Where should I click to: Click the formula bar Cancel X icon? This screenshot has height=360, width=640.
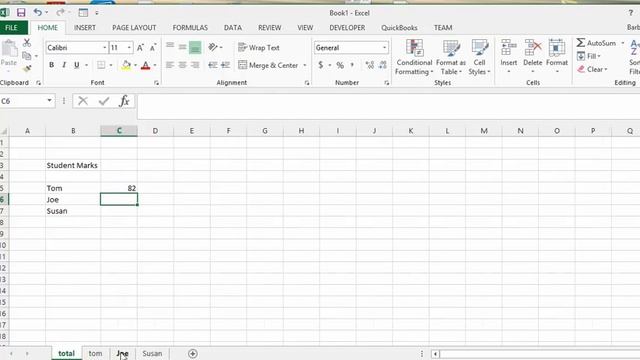[x=83, y=101]
